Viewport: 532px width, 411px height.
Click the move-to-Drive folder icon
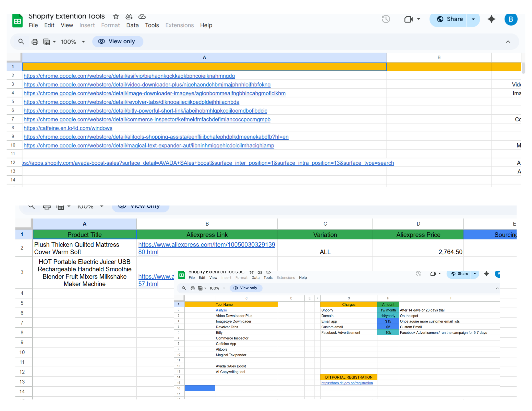pyautogui.click(x=129, y=17)
